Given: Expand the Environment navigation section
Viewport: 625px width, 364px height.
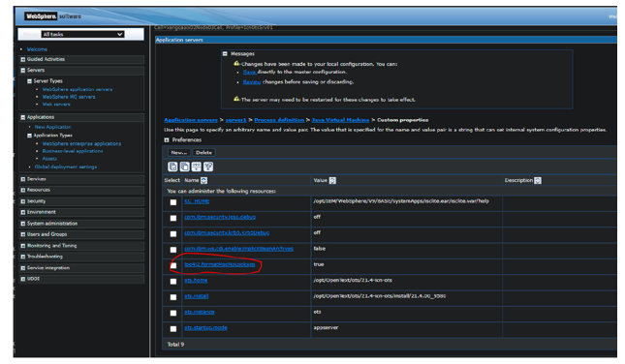Looking at the screenshot, I should [23, 213].
